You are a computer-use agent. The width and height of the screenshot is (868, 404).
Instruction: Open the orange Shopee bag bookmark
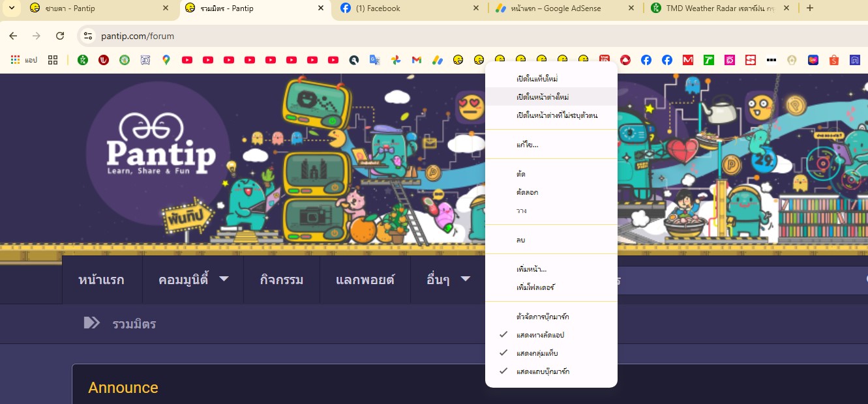[x=834, y=60]
